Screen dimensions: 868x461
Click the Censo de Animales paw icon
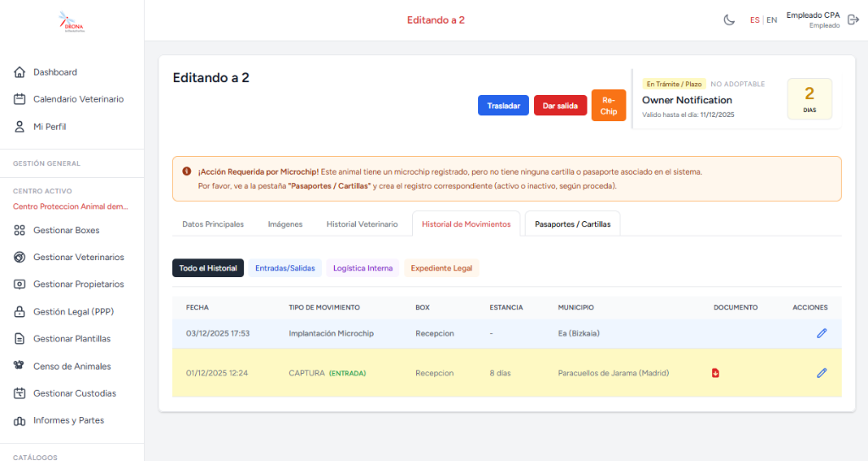click(19, 366)
